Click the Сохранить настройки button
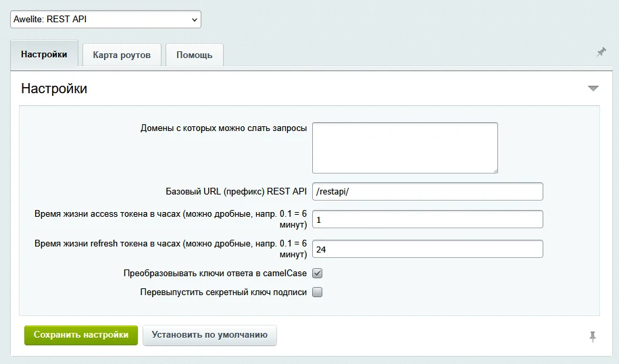Screen dimensions: 619x364 pyautogui.click(x=81, y=335)
